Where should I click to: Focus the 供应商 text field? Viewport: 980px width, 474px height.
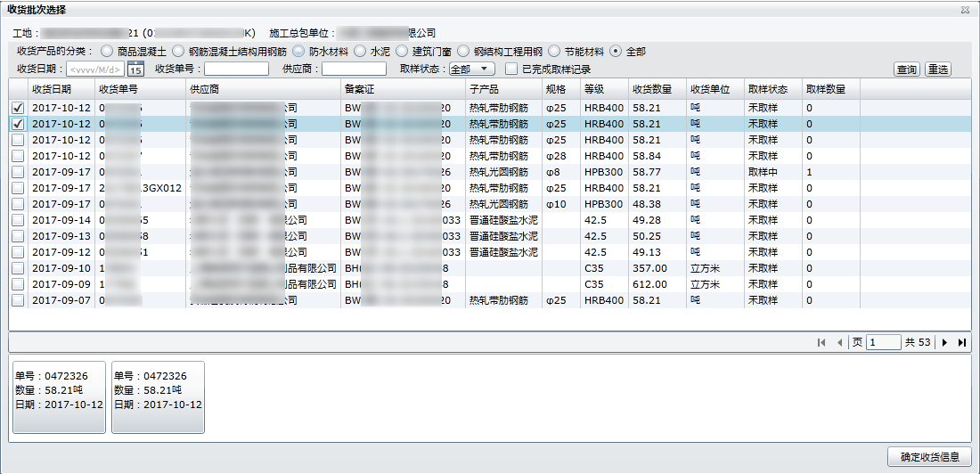(x=354, y=69)
